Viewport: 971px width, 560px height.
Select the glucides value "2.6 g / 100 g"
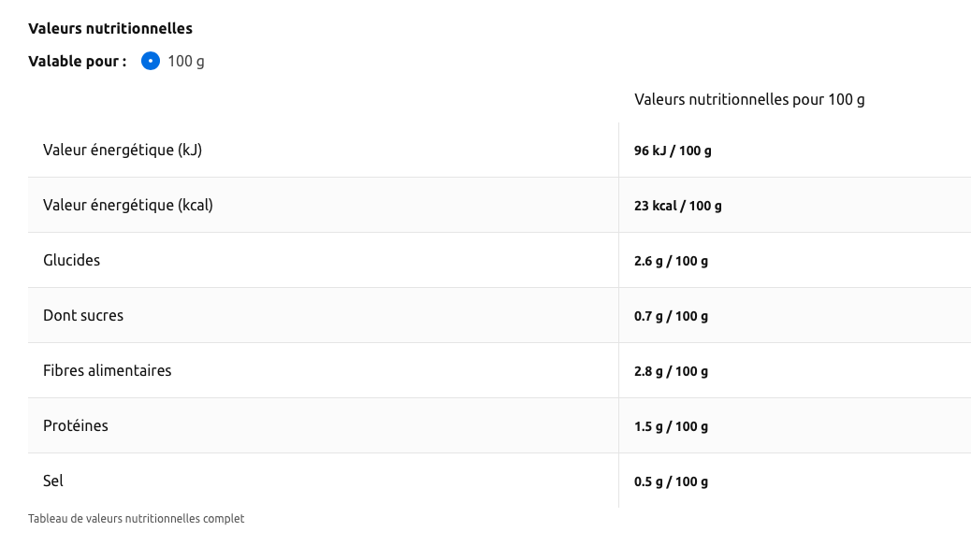point(671,261)
